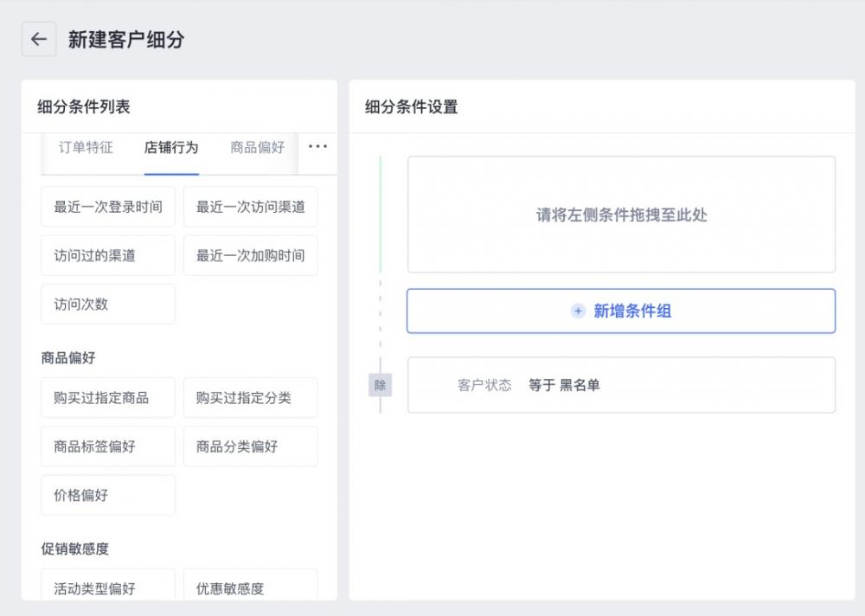Click the 除 icon to remove the condition group
This screenshot has width=865, height=616.
click(381, 384)
